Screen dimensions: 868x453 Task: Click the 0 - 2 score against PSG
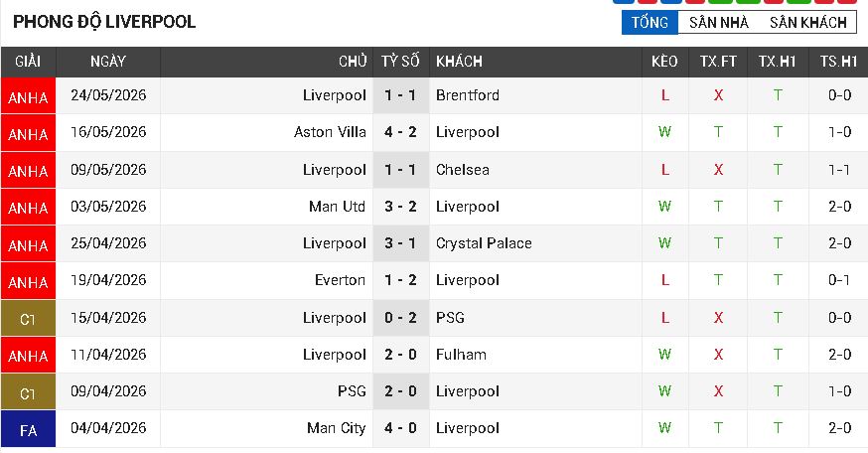tap(401, 318)
